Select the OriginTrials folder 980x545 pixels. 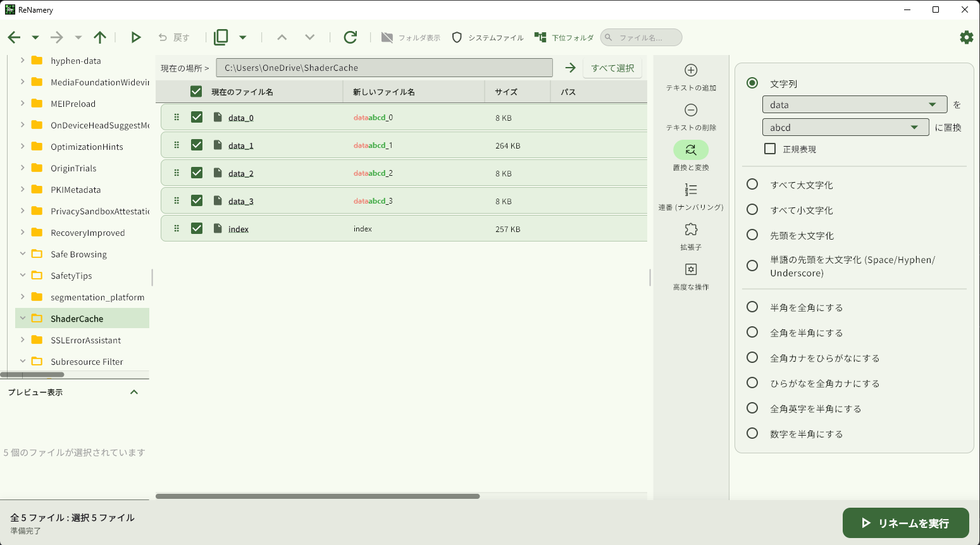73,168
